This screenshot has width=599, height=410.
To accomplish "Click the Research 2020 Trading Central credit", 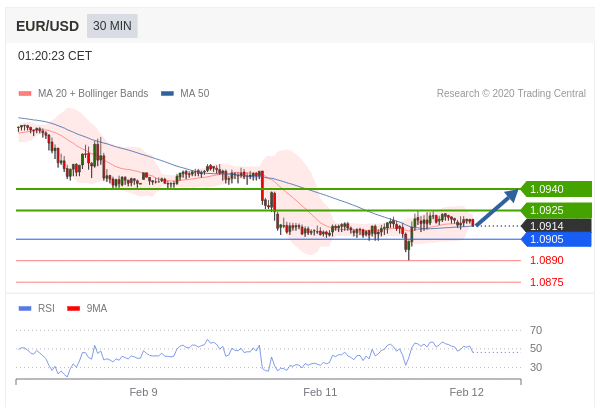I will [x=511, y=94].
